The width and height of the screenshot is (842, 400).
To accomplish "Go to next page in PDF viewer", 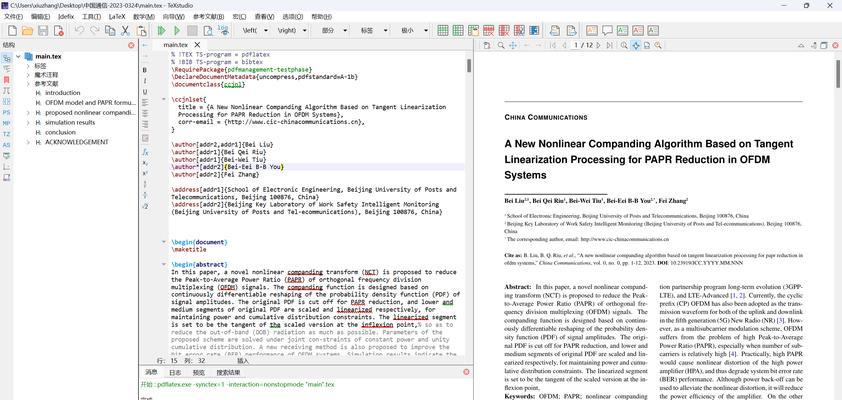I will [x=598, y=45].
